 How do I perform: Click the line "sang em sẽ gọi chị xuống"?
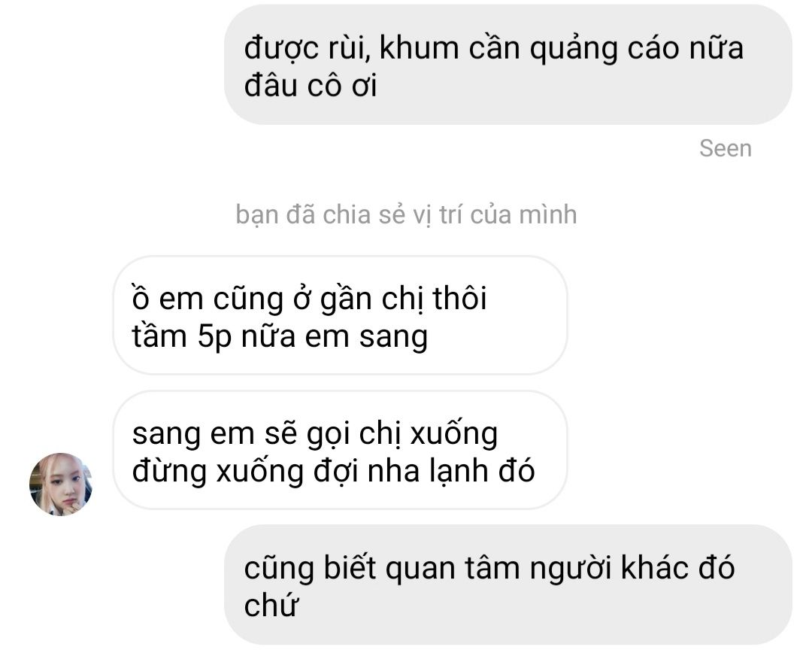coord(315,433)
